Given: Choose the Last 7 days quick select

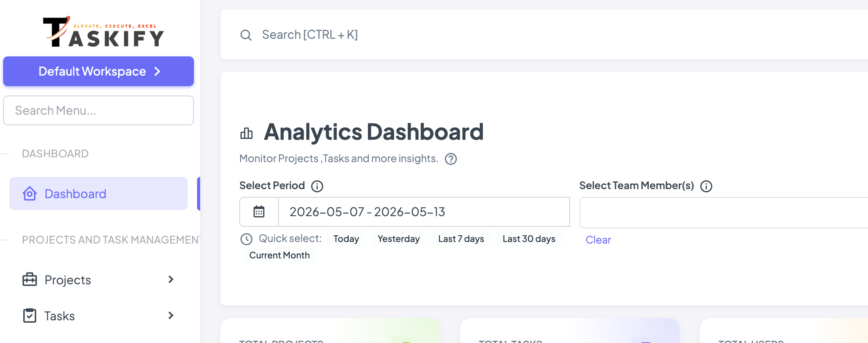Looking at the screenshot, I should click(461, 239).
